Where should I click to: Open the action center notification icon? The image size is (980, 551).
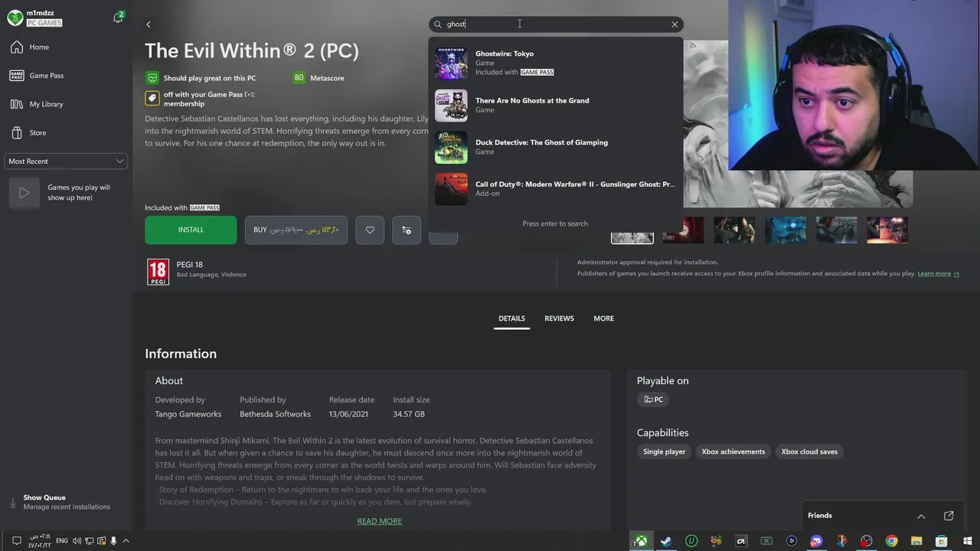pos(16,541)
